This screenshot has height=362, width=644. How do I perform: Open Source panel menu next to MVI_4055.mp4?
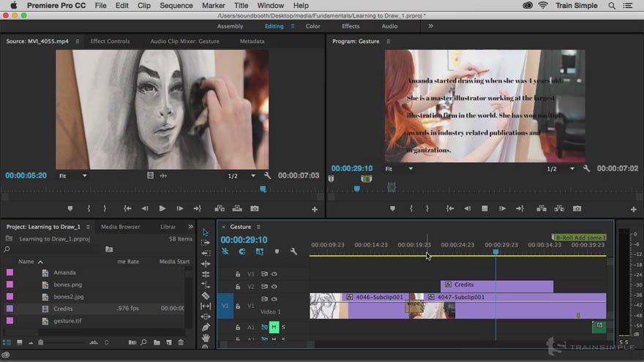pos(78,42)
